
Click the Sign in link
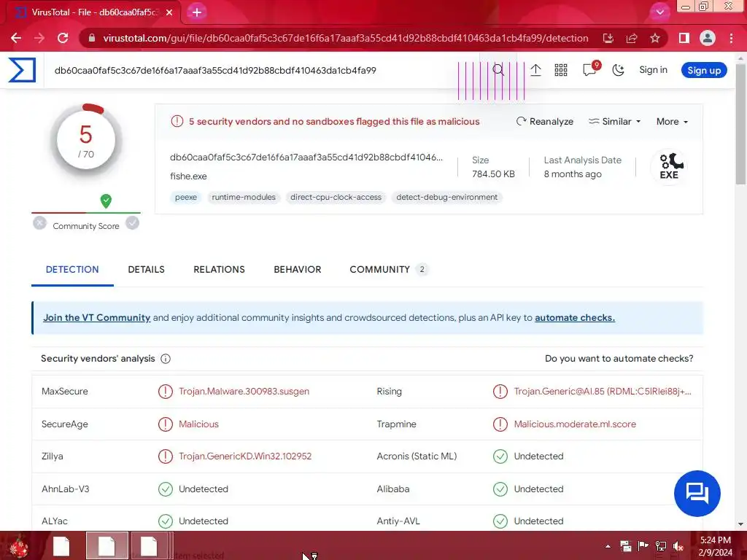click(x=653, y=69)
